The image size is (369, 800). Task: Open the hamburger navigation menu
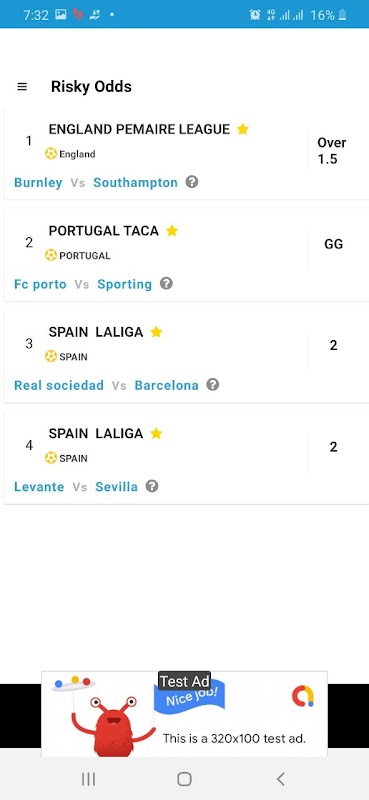pos(22,87)
